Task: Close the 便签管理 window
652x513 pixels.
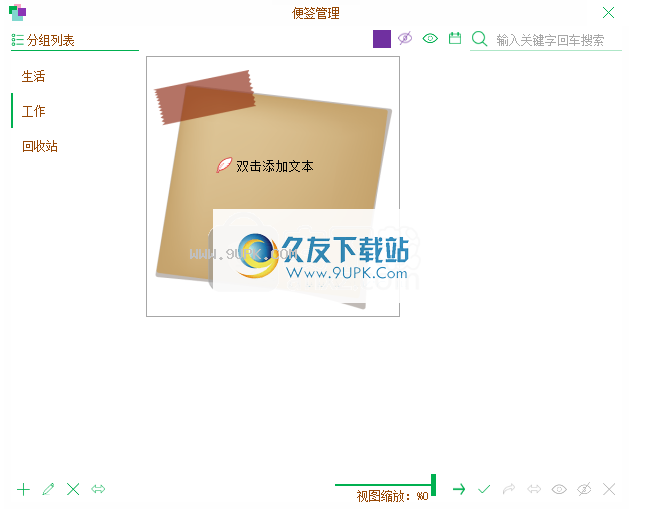Action: 608,13
